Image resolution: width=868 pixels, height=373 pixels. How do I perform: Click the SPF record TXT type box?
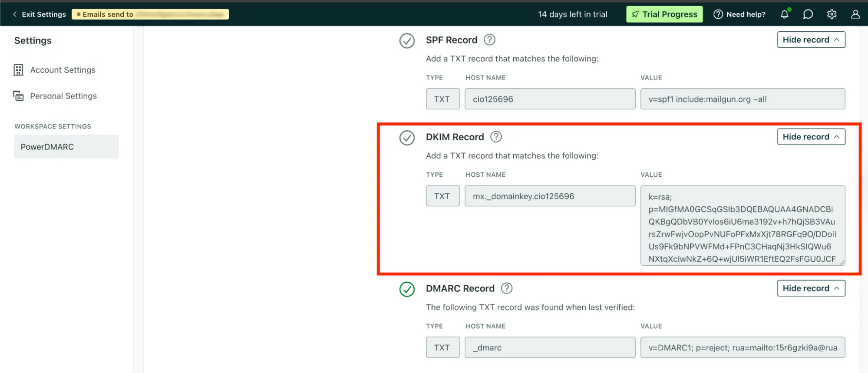pyautogui.click(x=442, y=99)
